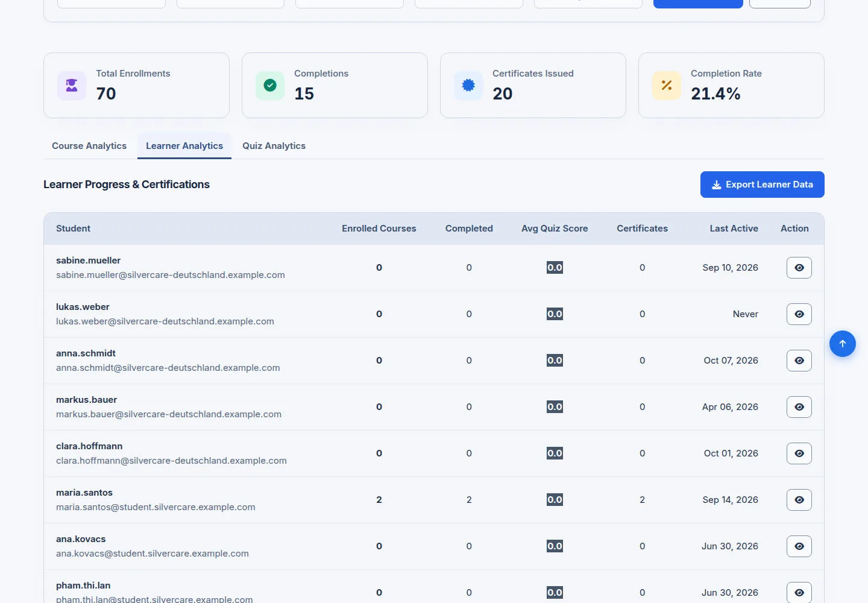Select the Learner Analytics tab
Image resolution: width=868 pixels, height=603 pixels.
click(x=184, y=146)
